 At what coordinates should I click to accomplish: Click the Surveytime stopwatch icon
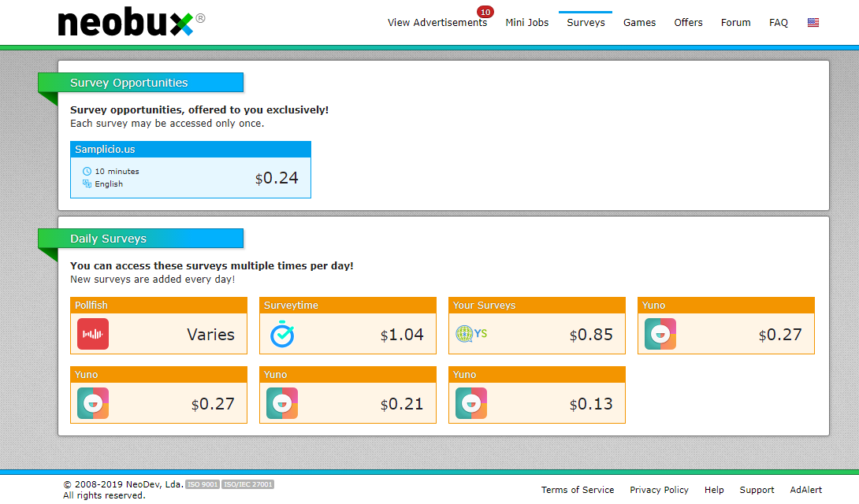(282, 334)
